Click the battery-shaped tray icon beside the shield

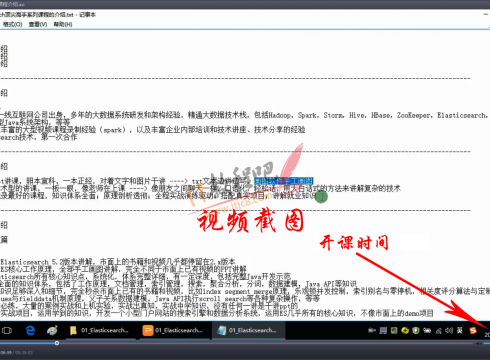tap(427, 330)
